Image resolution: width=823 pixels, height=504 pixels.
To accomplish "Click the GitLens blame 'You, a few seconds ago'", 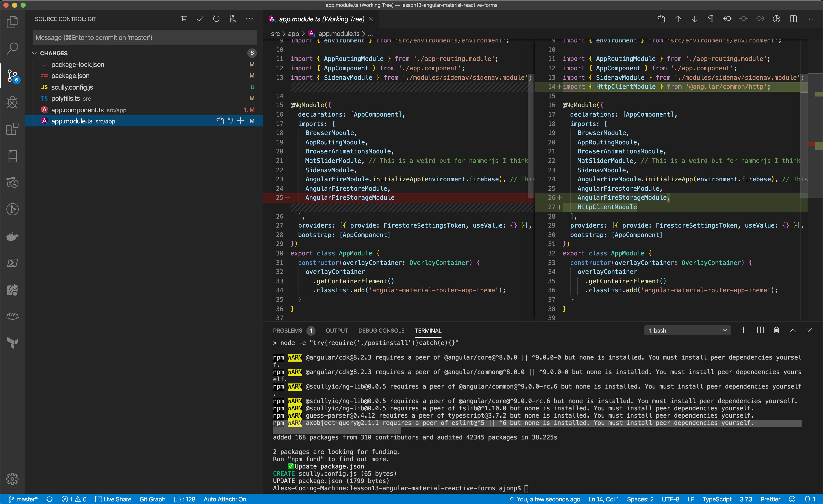I will [545, 499].
